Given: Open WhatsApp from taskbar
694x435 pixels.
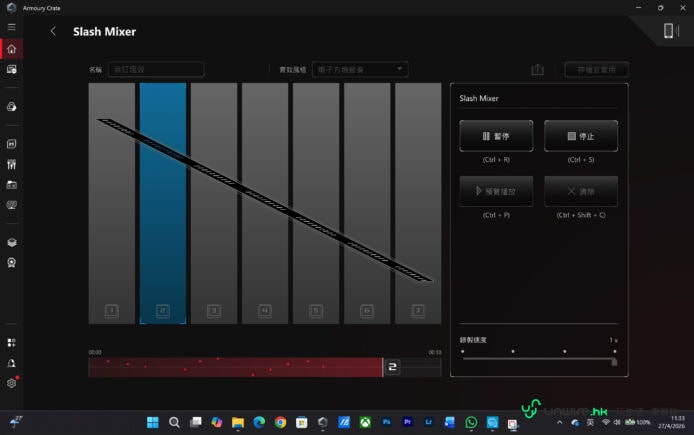Looking at the screenshot, I should (x=471, y=423).
